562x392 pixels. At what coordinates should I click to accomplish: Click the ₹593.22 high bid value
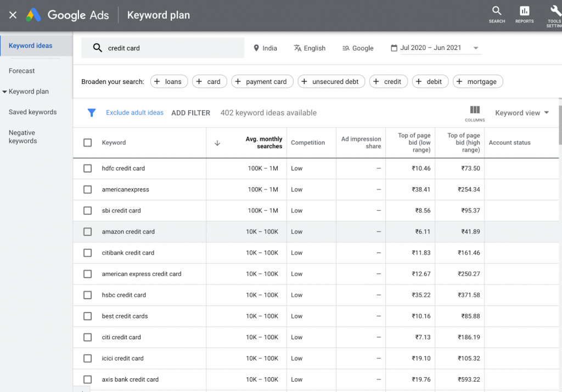pos(469,379)
